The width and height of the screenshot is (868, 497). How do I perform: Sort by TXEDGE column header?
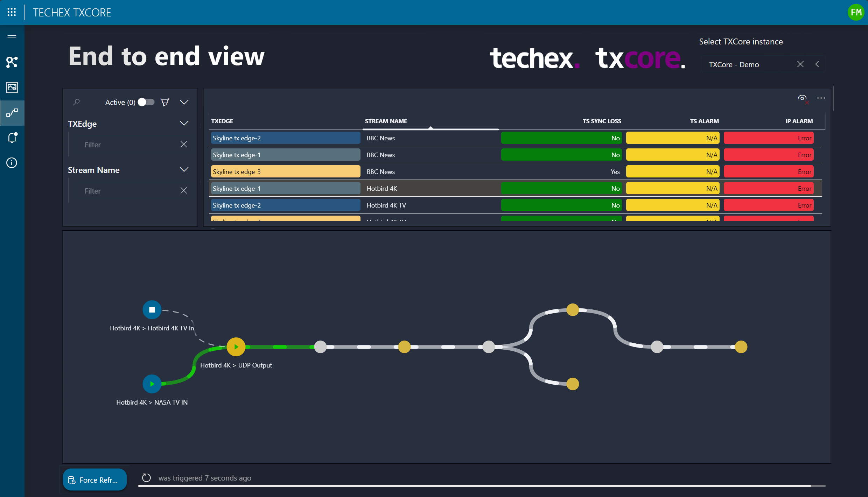pos(222,121)
